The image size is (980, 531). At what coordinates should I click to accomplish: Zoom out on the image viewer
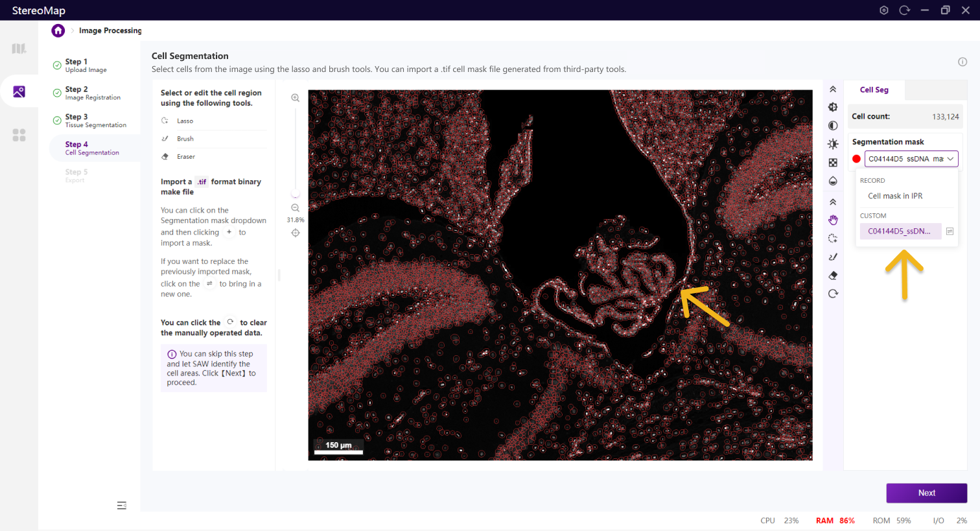click(295, 208)
